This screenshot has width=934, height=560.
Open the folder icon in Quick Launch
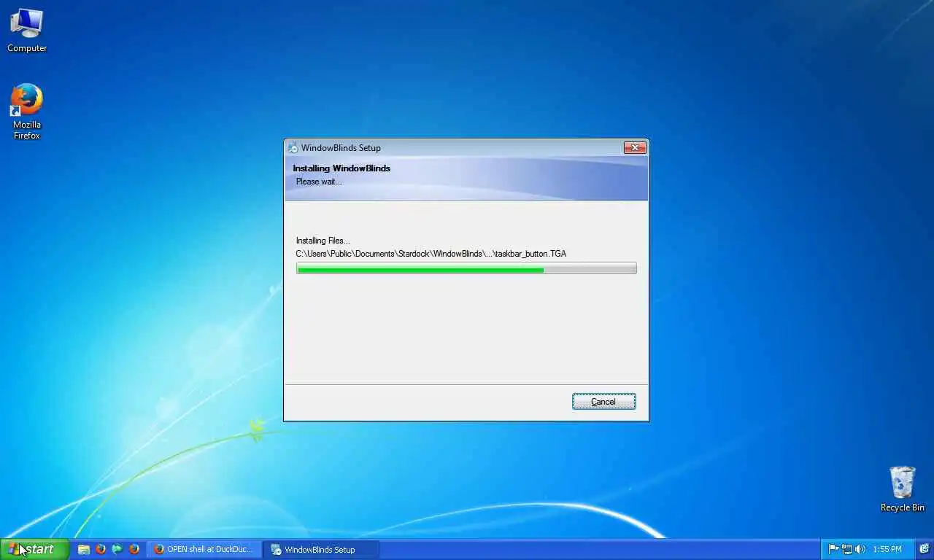(84, 550)
